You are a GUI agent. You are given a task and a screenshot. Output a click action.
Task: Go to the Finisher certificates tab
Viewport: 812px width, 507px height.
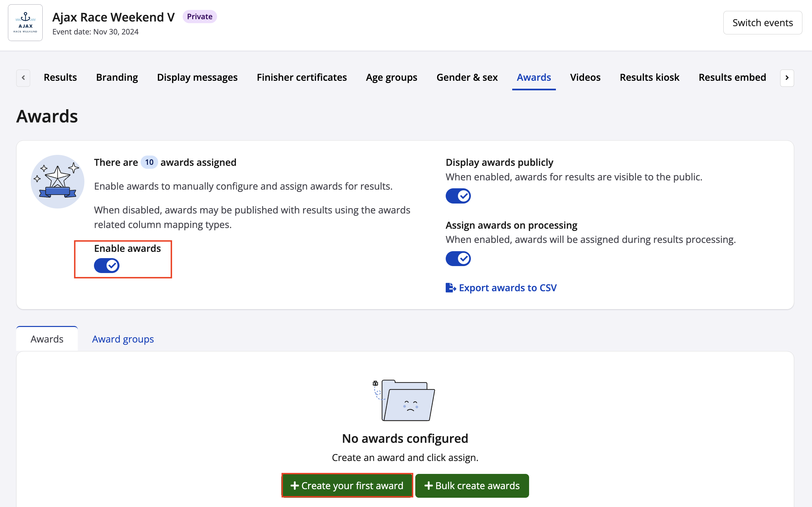pos(301,77)
